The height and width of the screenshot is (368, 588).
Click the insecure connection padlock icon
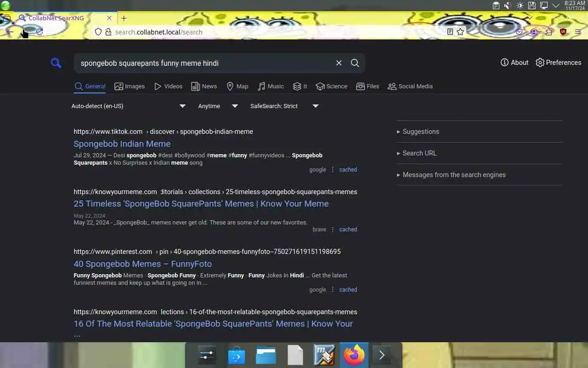point(108,32)
